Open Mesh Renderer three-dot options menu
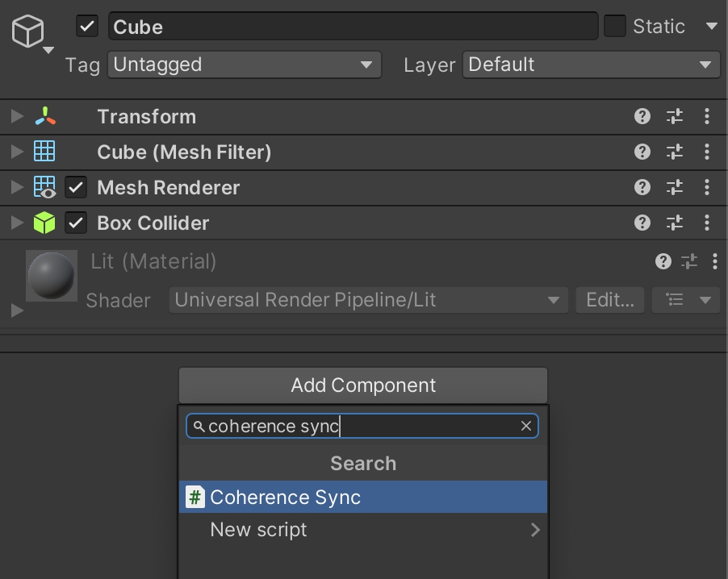 (707, 187)
